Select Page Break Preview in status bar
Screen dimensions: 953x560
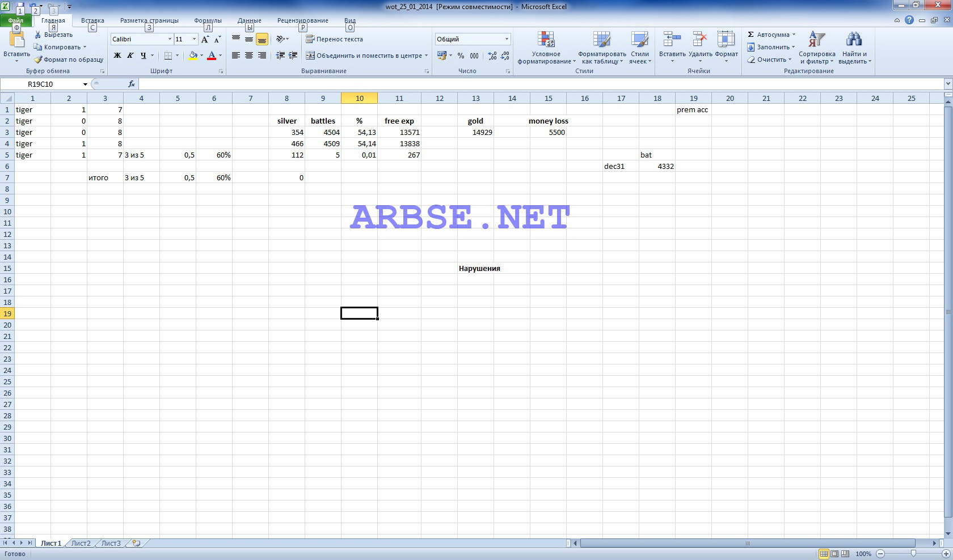point(845,554)
